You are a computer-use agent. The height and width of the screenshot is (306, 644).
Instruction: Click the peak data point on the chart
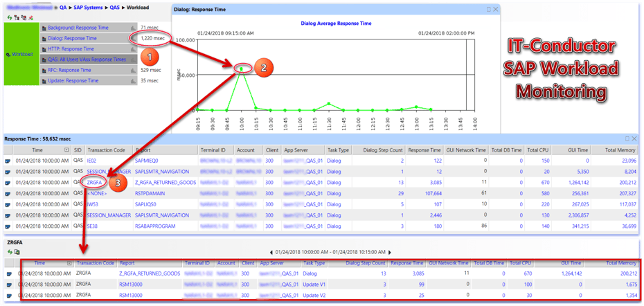(x=242, y=68)
